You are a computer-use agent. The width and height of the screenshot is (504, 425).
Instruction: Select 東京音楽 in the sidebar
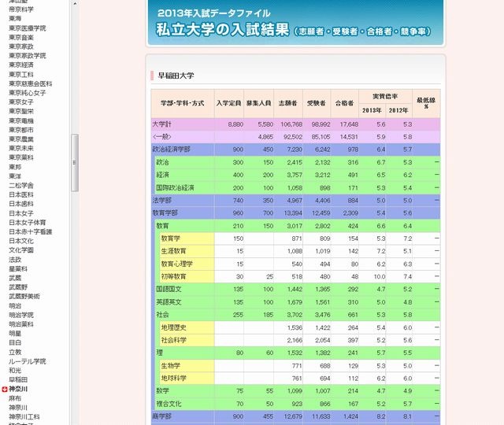click(x=21, y=37)
